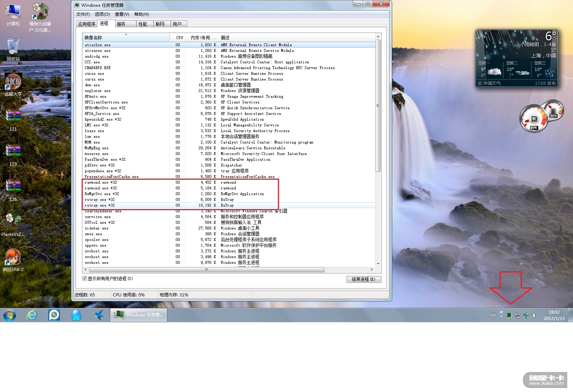The height and width of the screenshot is (392, 573).
Task: Click the process list horizontal scrollbar thumb
Action: coord(206,270)
